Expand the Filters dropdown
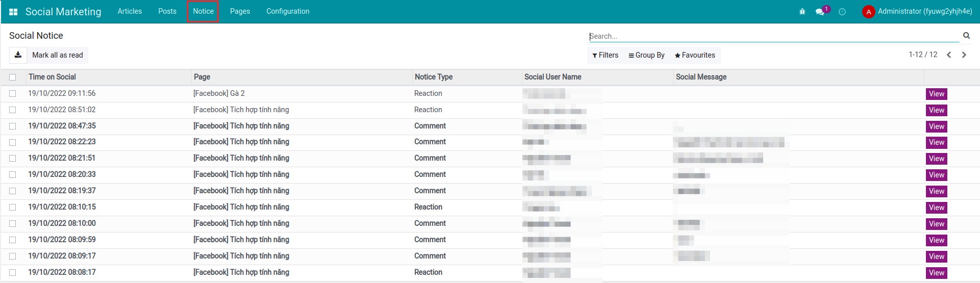Screen dimensions: 980x283 point(605,55)
